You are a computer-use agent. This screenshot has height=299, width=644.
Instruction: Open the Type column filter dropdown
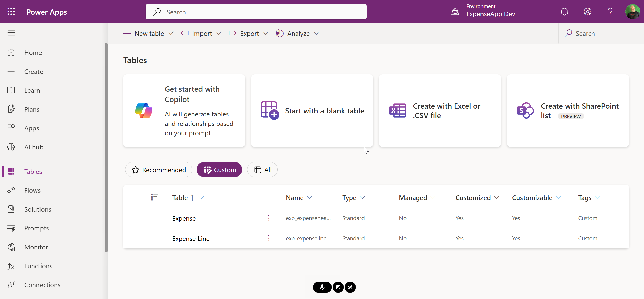click(x=362, y=197)
